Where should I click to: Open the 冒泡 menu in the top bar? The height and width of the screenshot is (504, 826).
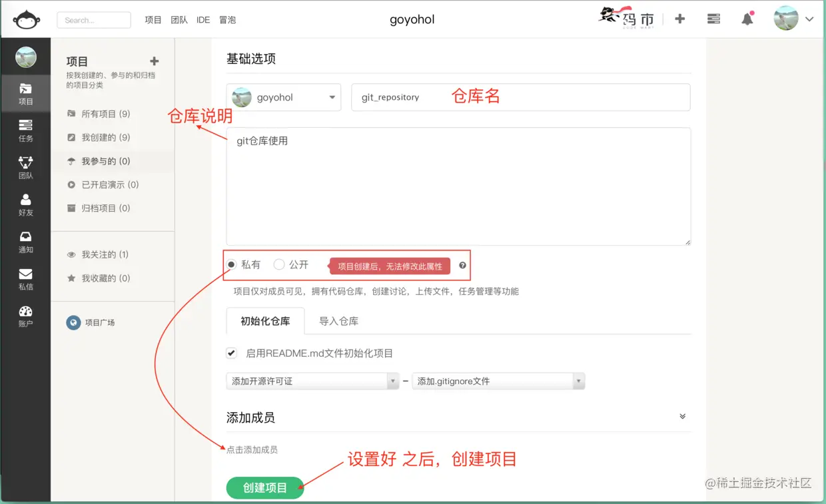[x=227, y=19]
